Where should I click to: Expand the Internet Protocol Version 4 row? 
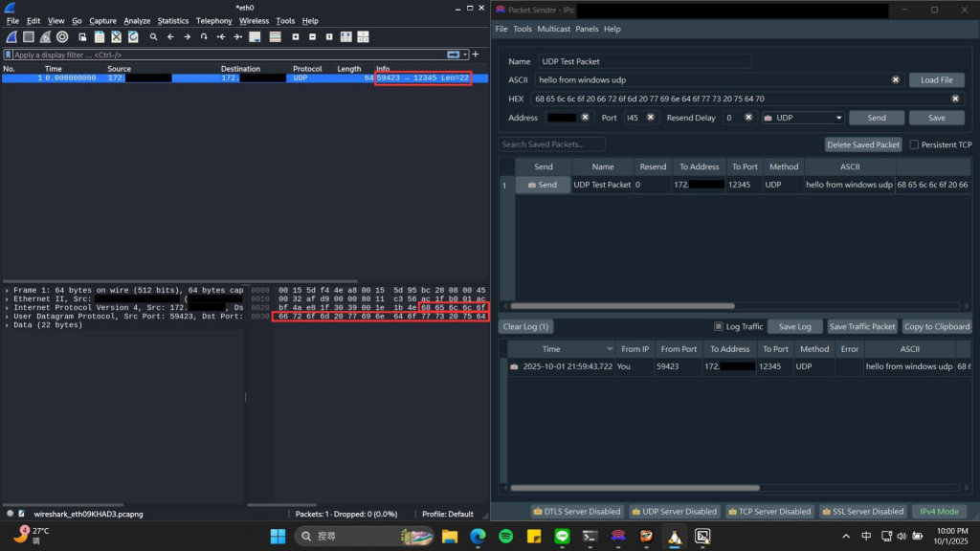click(7, 308)
